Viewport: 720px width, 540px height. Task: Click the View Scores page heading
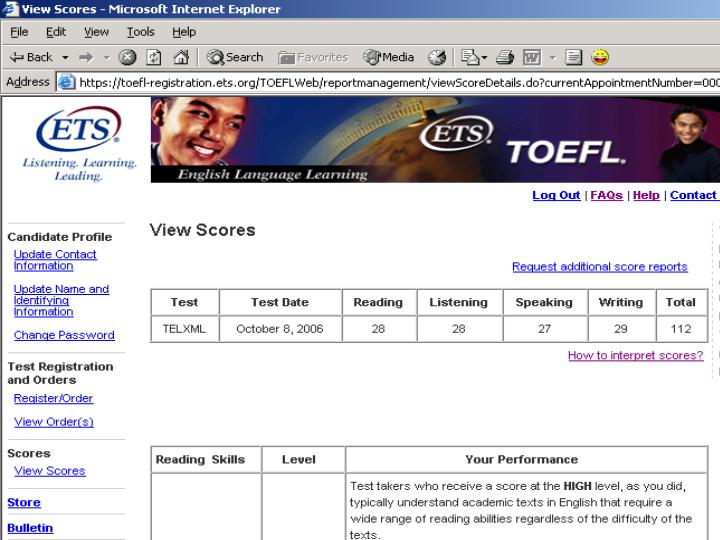click(x=202, y=230)
